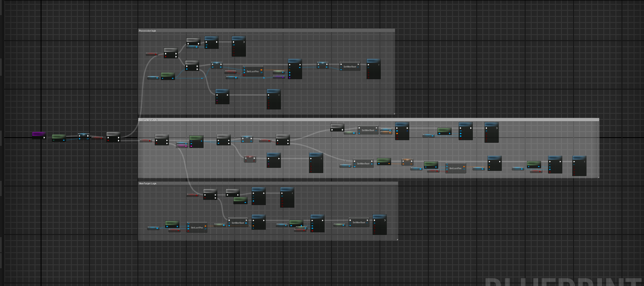Select SetMovRoot node in Possession logic
Screen dimensions: 644x286
(350, 67)
